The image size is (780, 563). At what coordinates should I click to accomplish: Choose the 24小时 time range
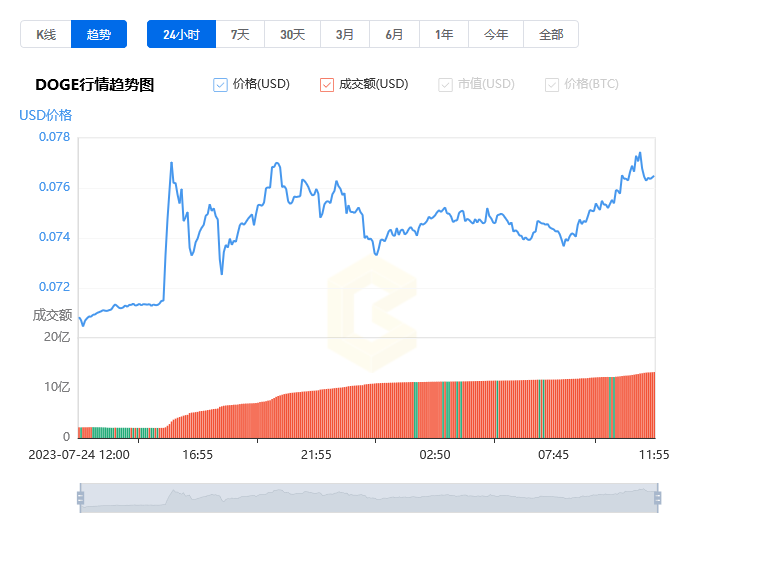coord(182,34)
